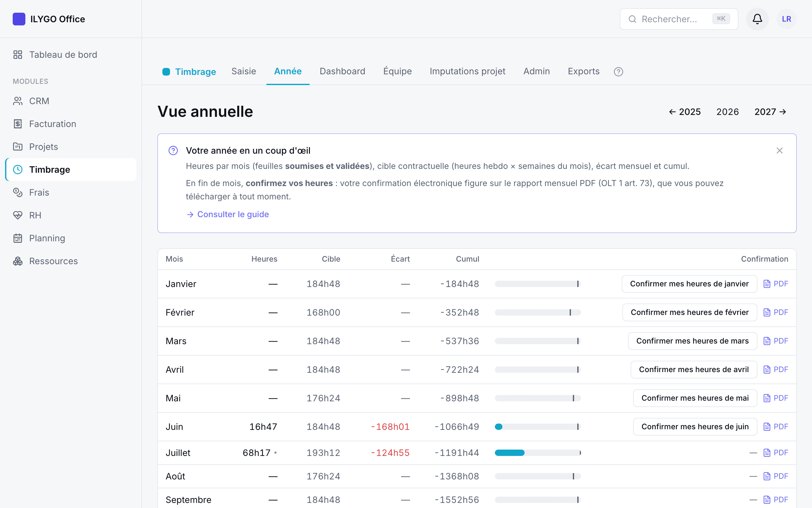Click Confirmer mes heures de avril
This screenshot has height=508, width=812.
(694, 370)
